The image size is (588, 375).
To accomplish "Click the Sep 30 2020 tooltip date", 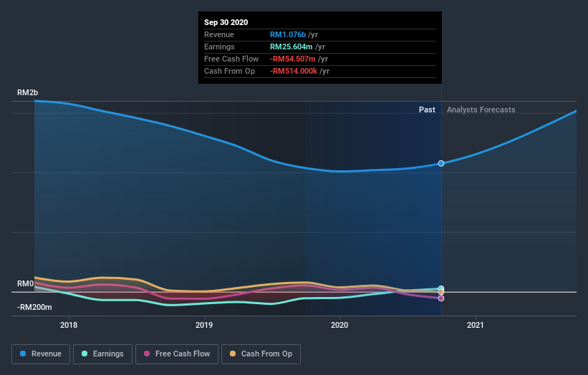I will (226, 22).
